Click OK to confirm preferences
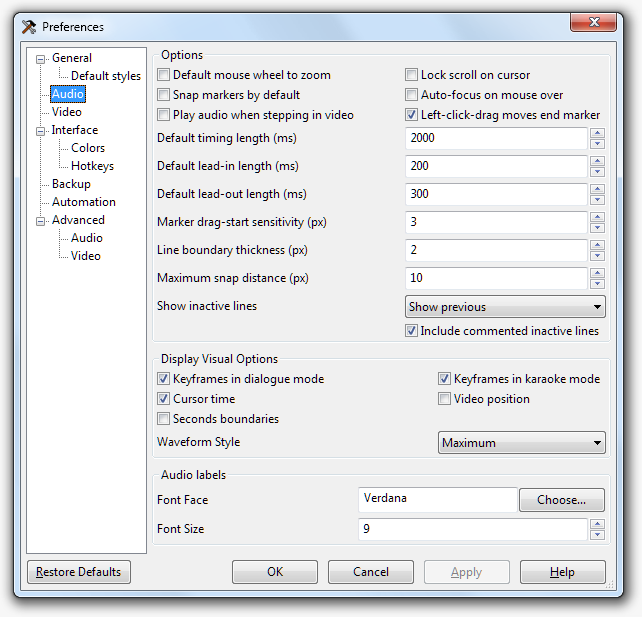 click(x=275, y=572)
